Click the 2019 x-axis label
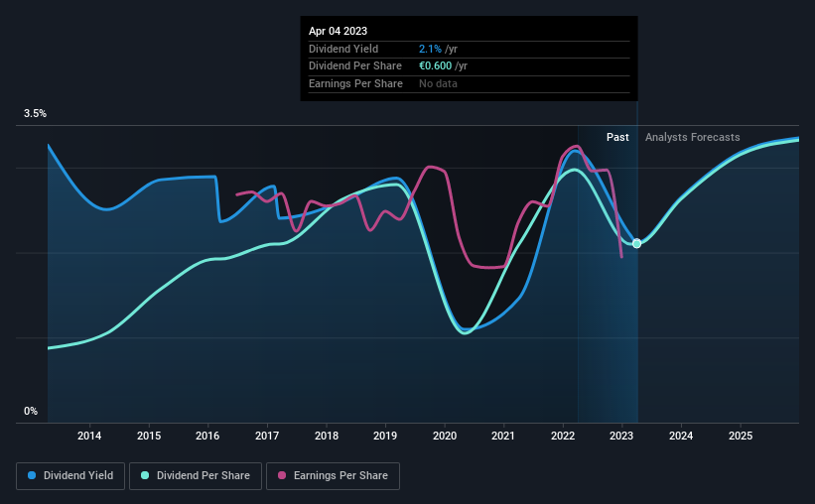 point(385,436)
